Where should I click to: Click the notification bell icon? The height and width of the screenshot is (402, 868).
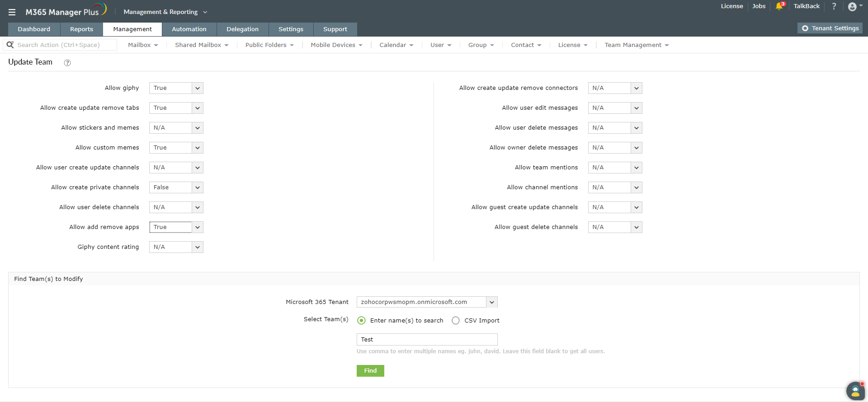(x=779, y=6)
